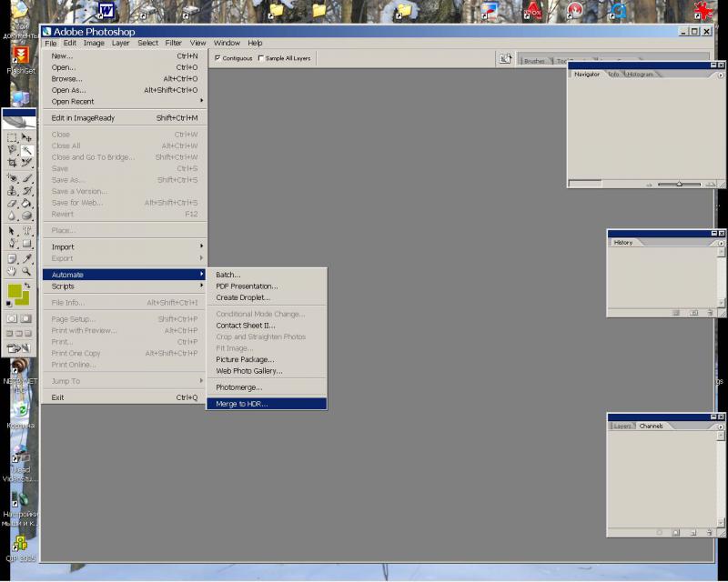Select the Blur tool

click(12, 216)
